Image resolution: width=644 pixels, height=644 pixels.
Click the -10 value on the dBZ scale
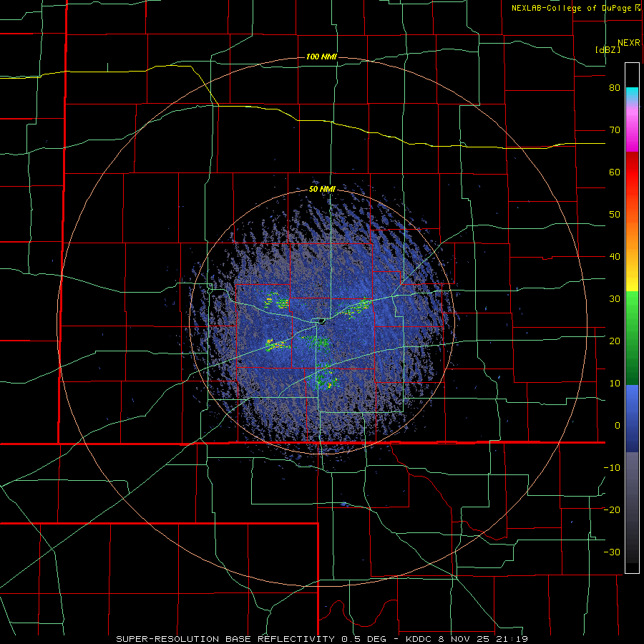[x=612, y=468]
